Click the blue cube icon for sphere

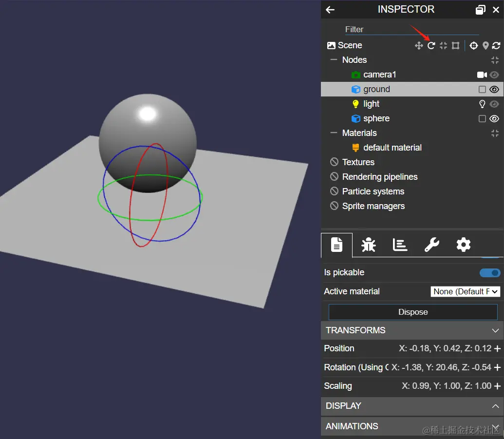pyautogui.click(x=355, y=119)
